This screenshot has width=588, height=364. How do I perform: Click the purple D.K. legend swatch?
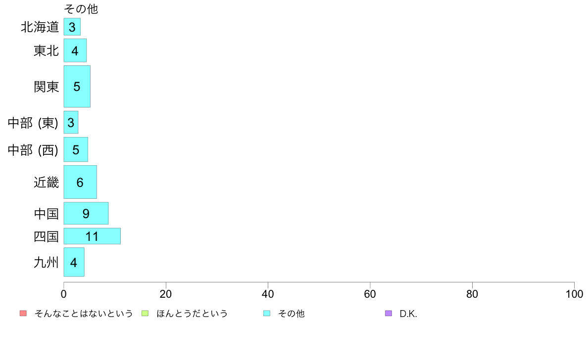(x=389, y=314)
